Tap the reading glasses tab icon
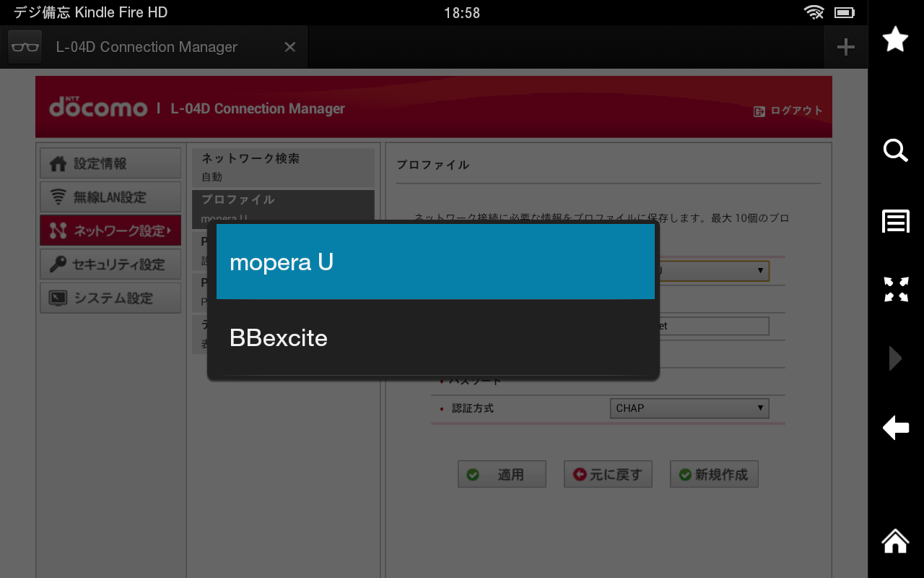This screenshot has height=578, width=924. 25,47
